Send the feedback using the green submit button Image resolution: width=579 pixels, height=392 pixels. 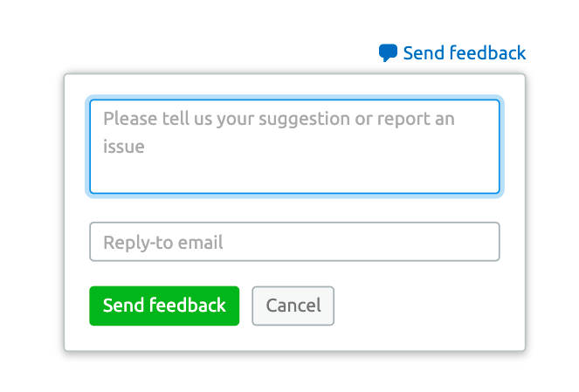coord(164,306)
